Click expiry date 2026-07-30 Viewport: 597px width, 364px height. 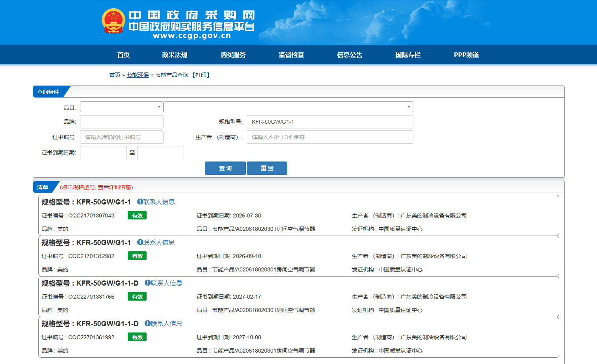(247, 215)
